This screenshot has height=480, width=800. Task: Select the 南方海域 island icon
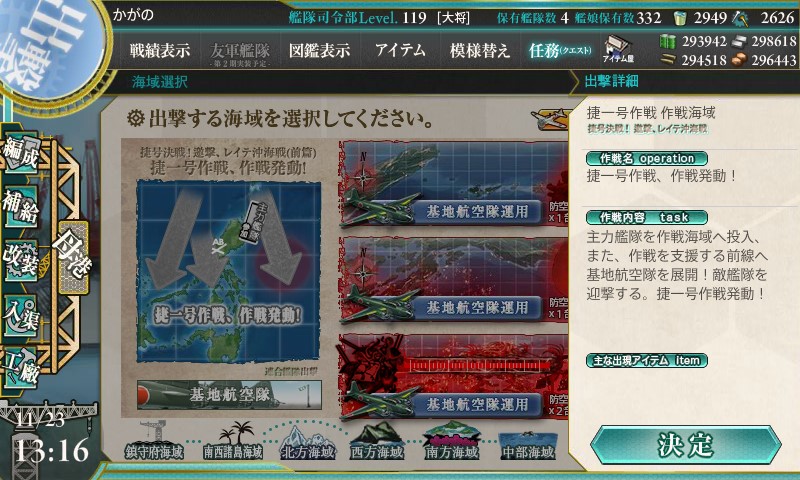click(x=452, y=441)
